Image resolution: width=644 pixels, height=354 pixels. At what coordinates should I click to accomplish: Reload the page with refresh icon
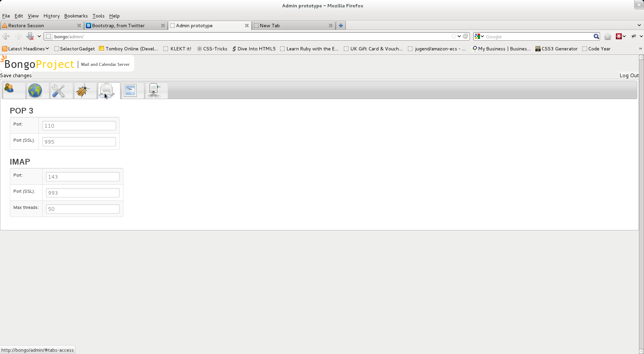(x=466, y=36)
